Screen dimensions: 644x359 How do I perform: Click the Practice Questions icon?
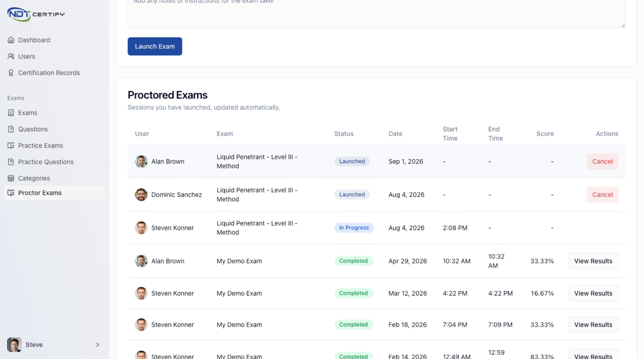click(11, 162)
